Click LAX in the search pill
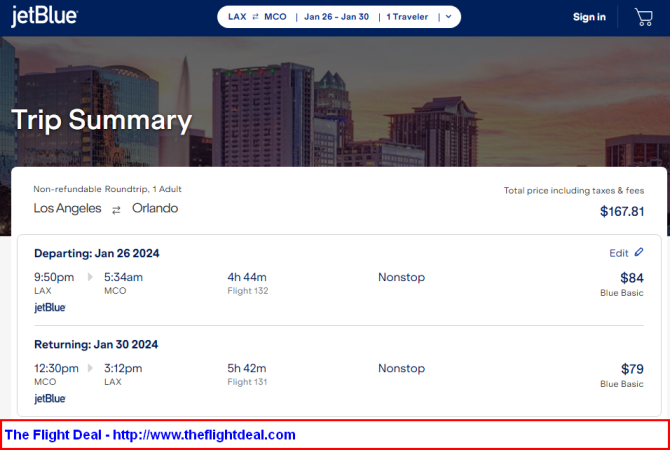Image resolution: width=670 pixels, height=450 pixels. click(237, 17)
